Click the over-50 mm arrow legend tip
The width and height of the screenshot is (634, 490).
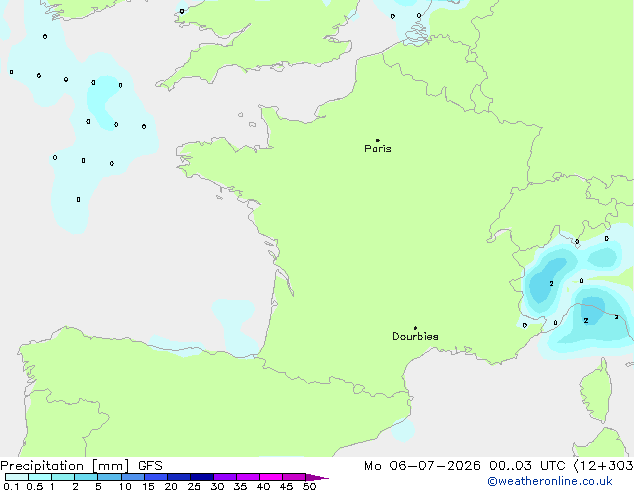coord(317,477)
